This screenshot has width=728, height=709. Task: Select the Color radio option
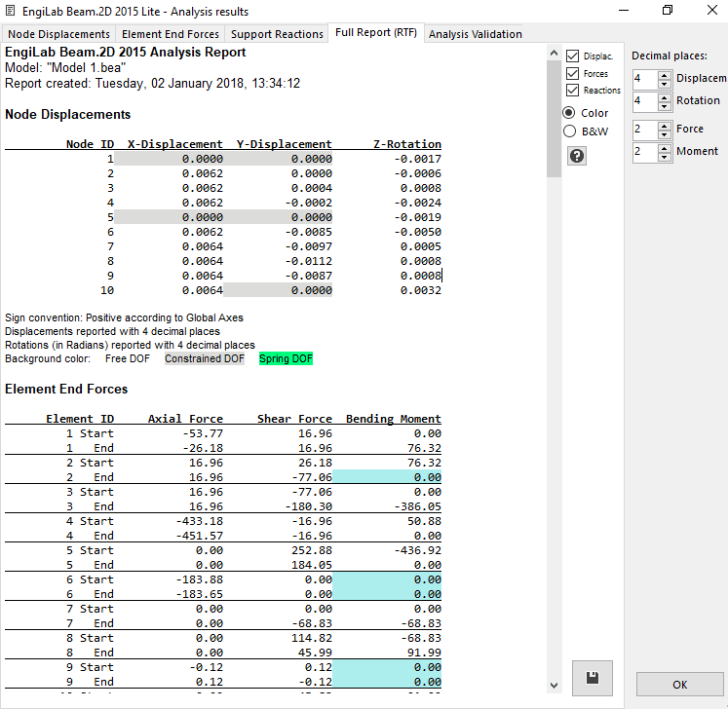[569, 113]
